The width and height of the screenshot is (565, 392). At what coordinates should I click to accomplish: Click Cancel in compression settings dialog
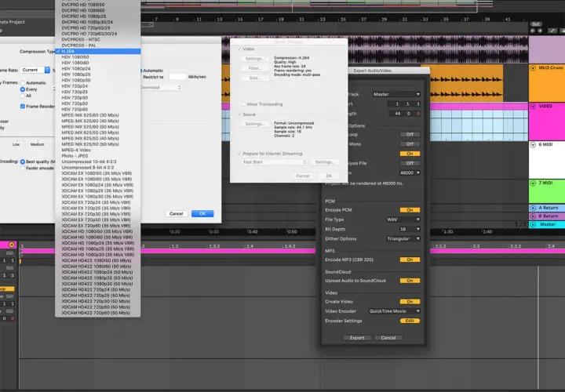(177, 213)
